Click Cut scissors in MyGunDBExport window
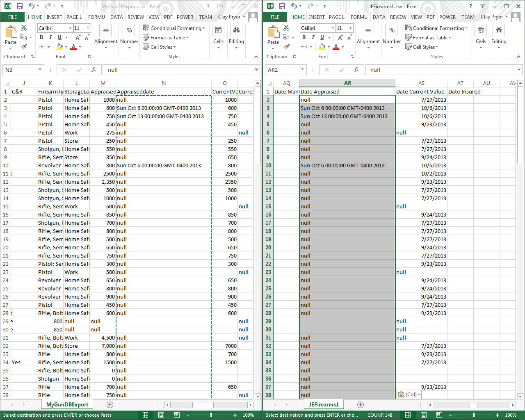525x420 pixels. pos(24,28)
